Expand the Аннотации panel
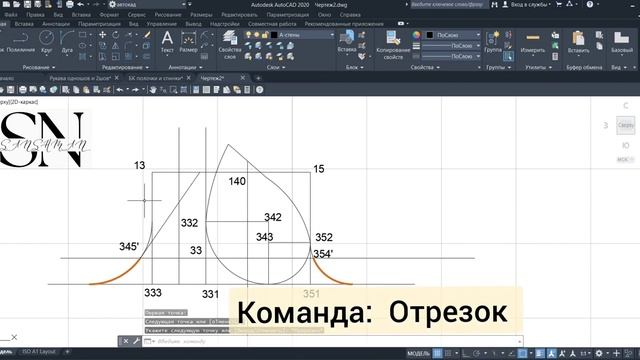640x360 pixels. pos(185,67)
